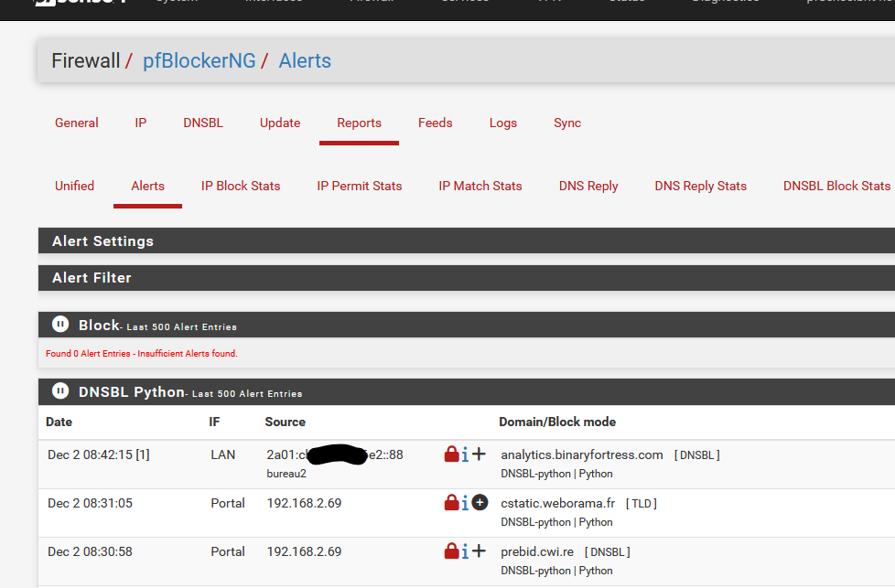The height and width of the screenshot is (588, 895).
Task: Open the Feeds tab
Action: 435,123
